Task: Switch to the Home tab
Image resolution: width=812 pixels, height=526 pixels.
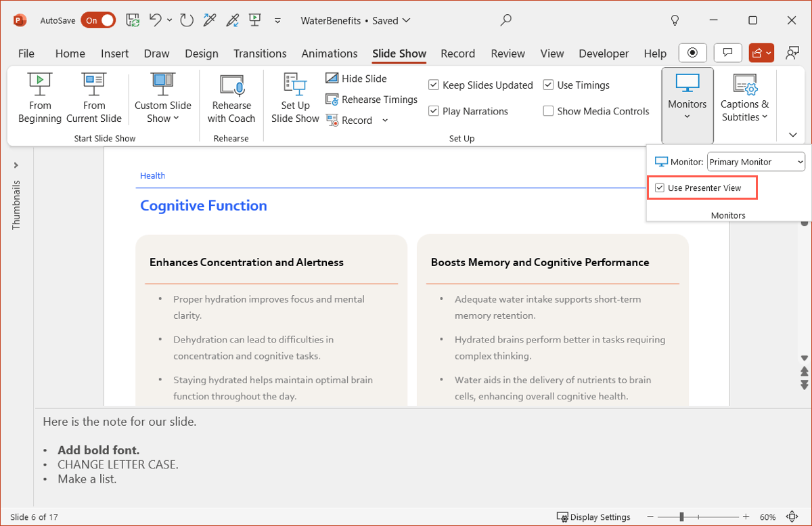Action: point(70,53)
